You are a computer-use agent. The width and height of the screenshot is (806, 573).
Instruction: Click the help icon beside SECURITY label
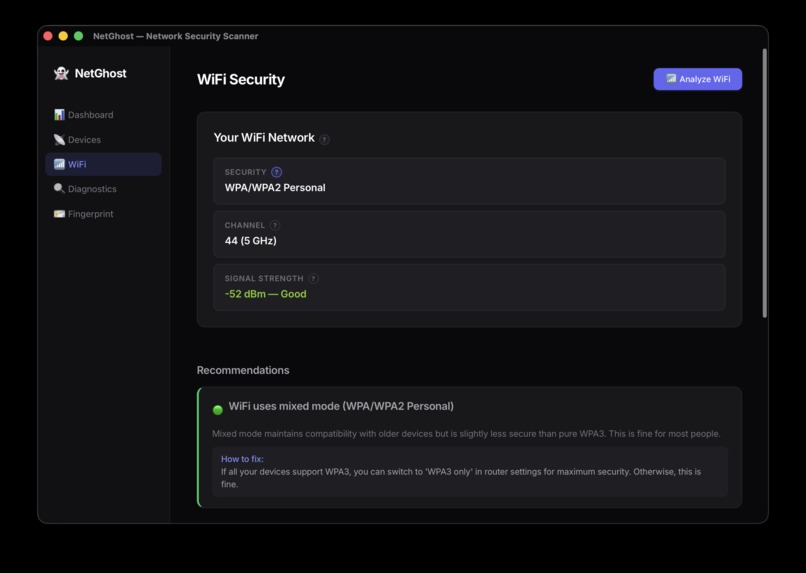pos(277,172)
